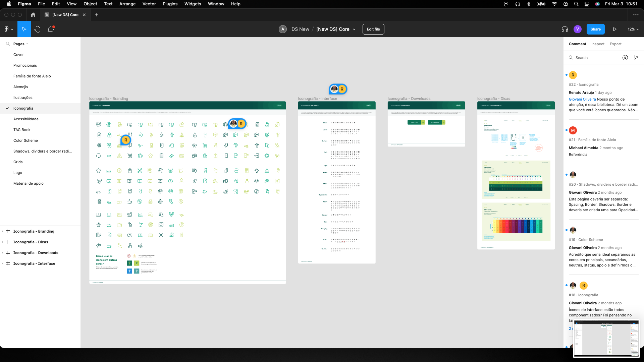Open the 12% zoom level dropdown
This screenshot has width=644, height=362.
pyautogui.click(x=633, y=29)
